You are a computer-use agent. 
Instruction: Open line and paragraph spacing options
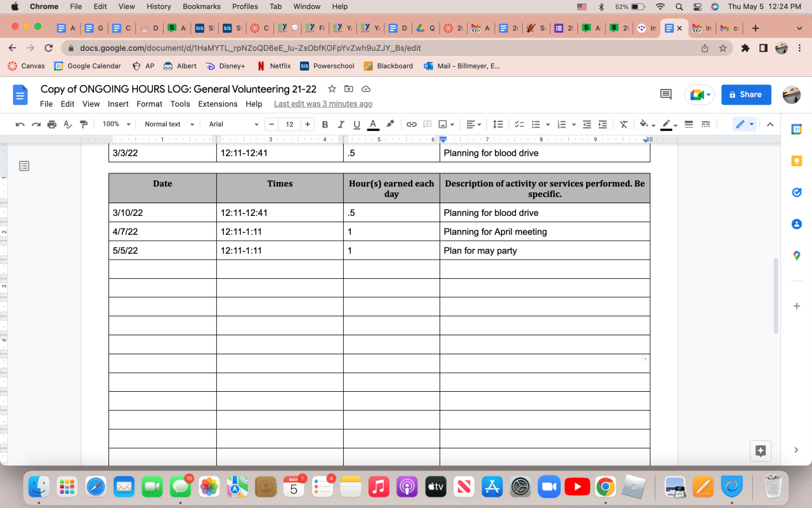point(498,124)
